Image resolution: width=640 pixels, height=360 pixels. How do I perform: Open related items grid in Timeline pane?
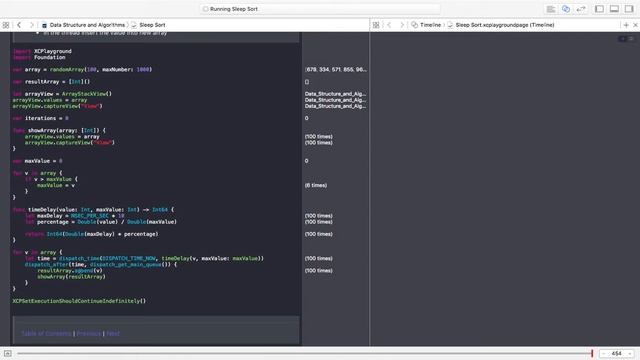[x=376, y=25]
